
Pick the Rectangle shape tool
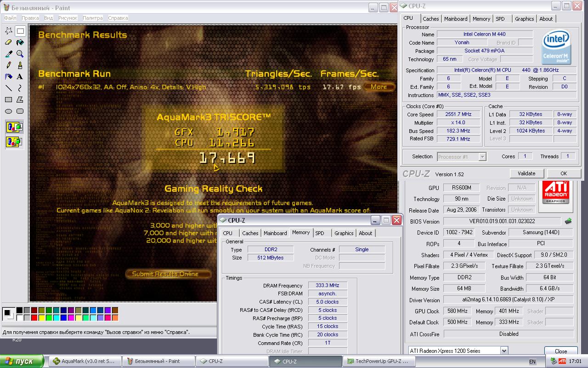tap(9, 100)
